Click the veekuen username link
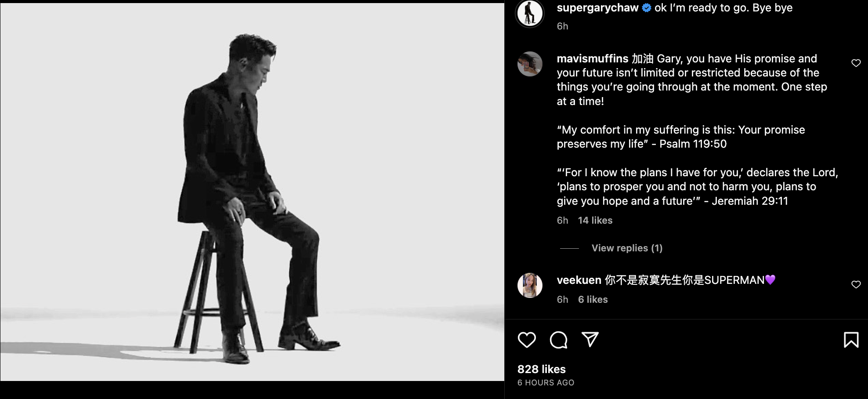This screenshot has width=868, height=399. coord(579,280)
